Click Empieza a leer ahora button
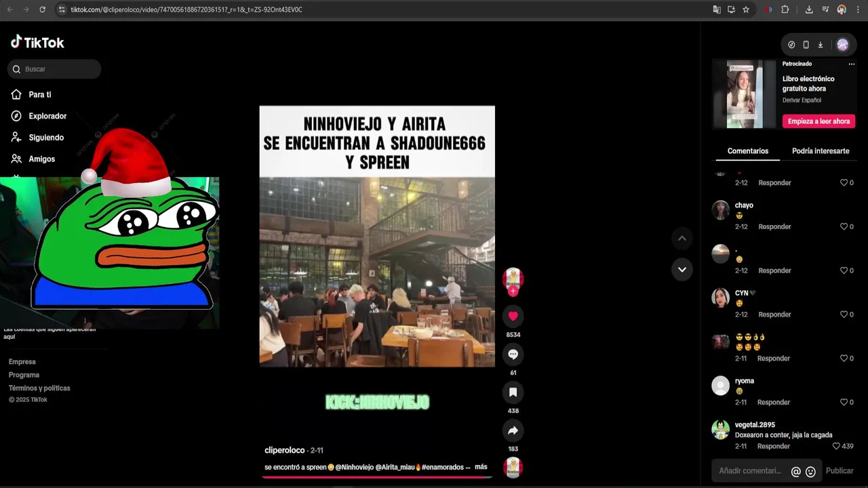Screen dimensions: 868x488 pos(818,121)
